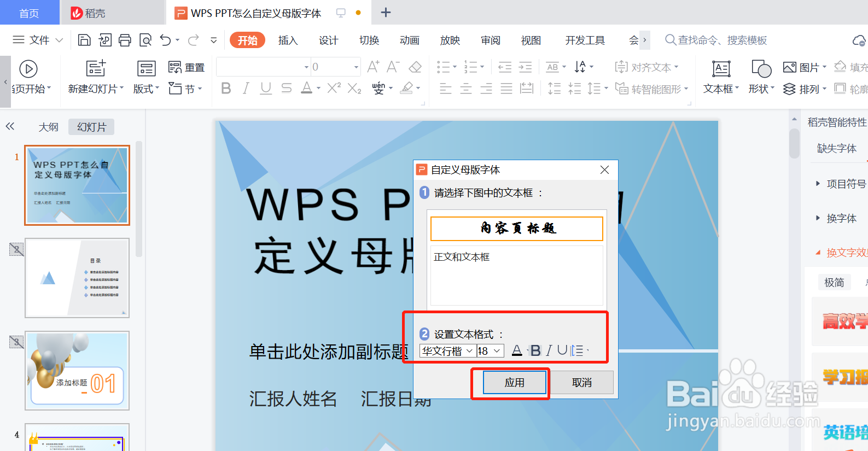This screenshot has height=451, width=868.
Task: Open the 排列 arrange dropdown
Action: coord(805,89)
